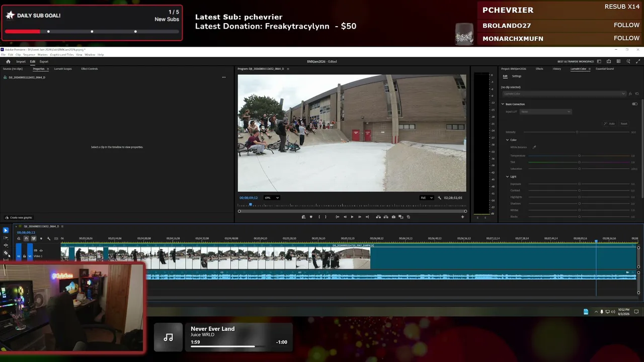Screen dimensions: 644x362
Task: Select the Selection tool in timeline toolbar
Action: [6, 230]
